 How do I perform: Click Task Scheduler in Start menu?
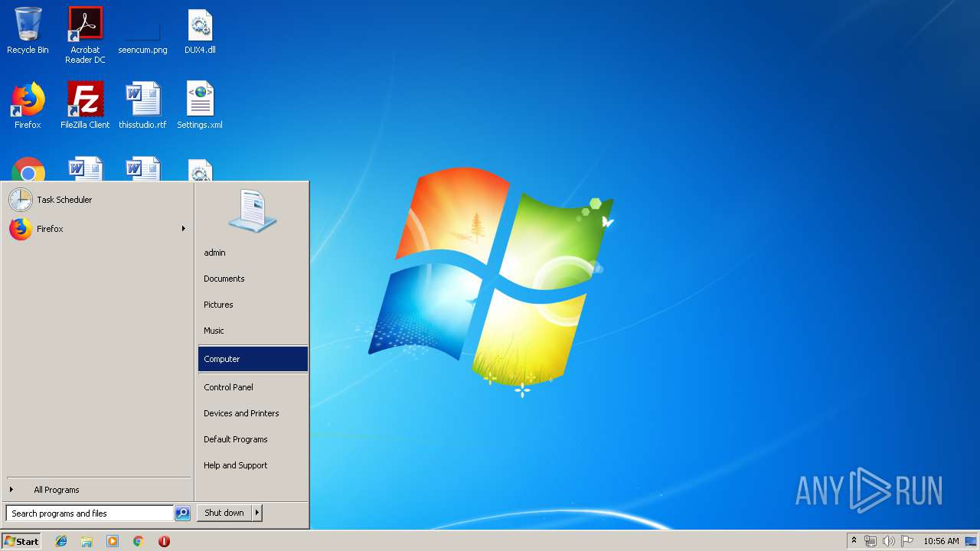pos(97,200)
